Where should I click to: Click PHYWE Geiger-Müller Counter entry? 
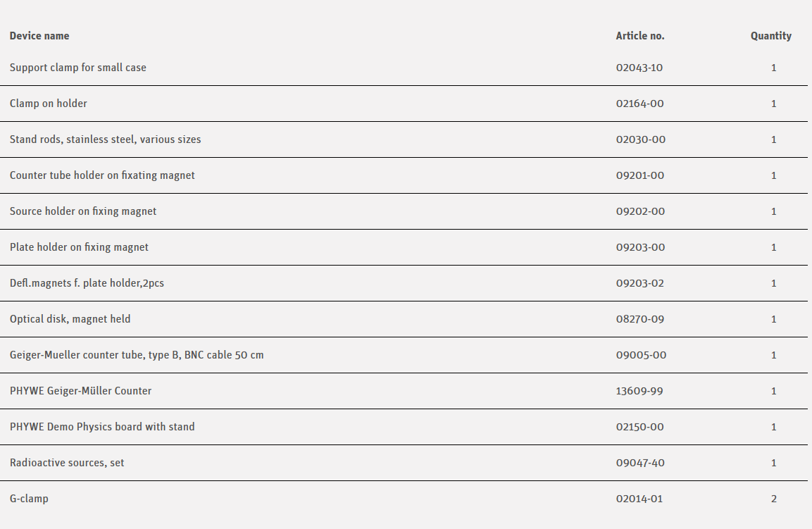coord(80,391)
